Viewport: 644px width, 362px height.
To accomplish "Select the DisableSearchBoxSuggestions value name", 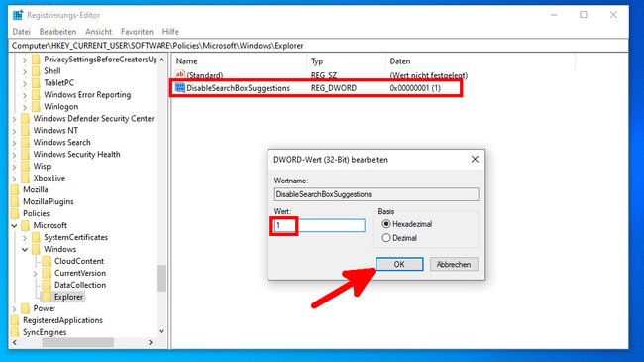I will click(x=238, y=88).
